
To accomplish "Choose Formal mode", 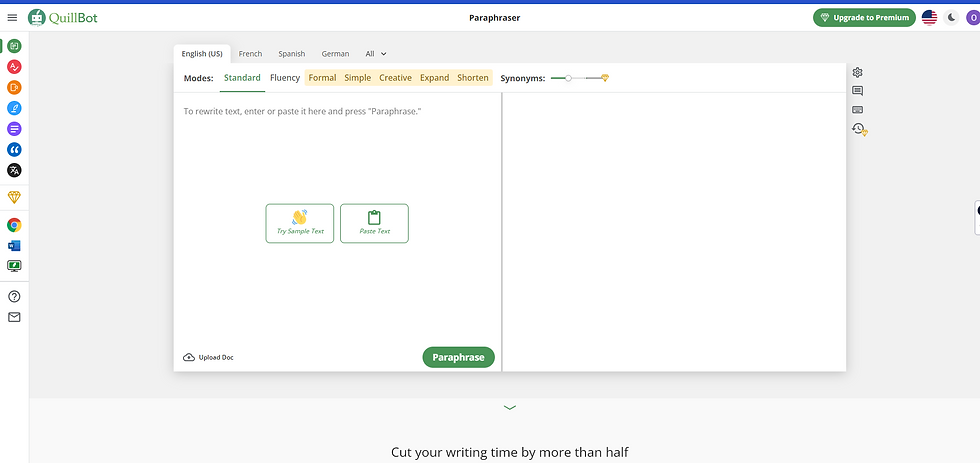I will click(x=322, y=78).
